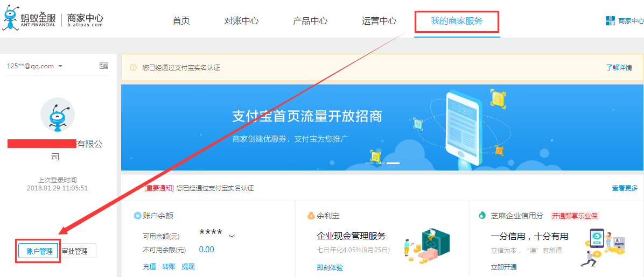Click the 转账 link
Viewport: 644px width, 277px height.
coord(169,267)
